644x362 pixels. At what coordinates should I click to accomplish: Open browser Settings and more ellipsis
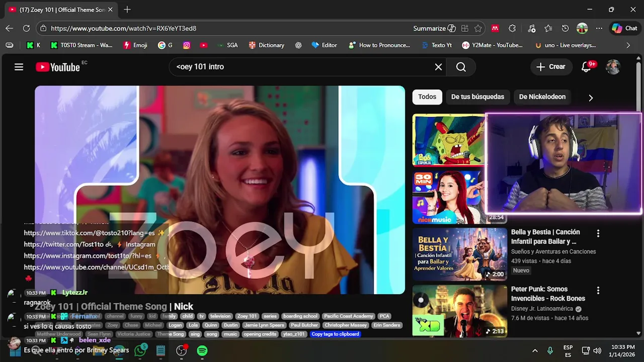pos(599,29)
